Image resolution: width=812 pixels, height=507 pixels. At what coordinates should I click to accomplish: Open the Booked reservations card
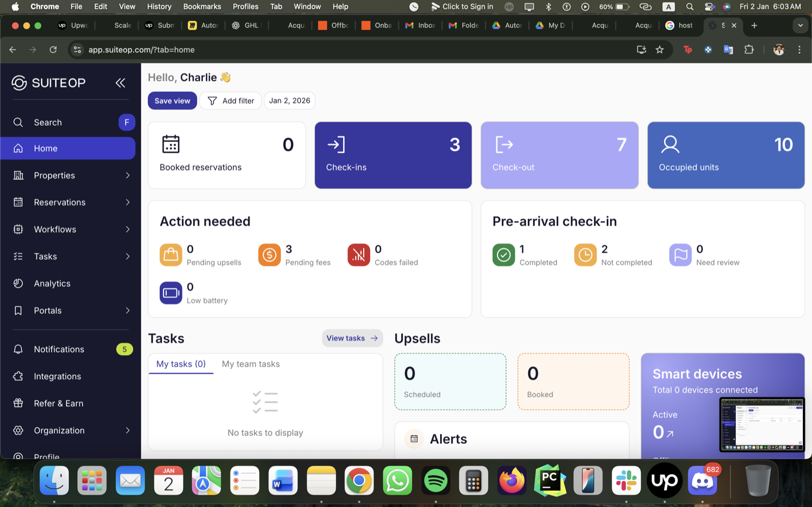pos(227,155)
